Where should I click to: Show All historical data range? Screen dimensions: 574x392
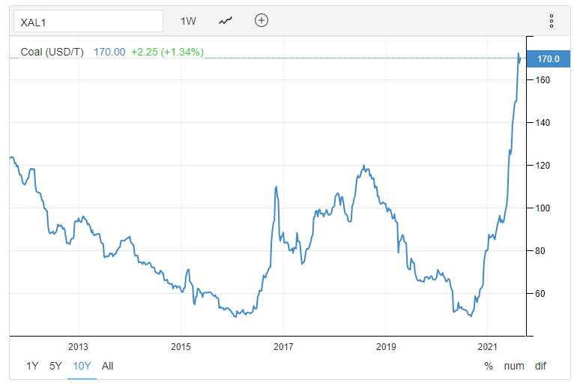[x=108, y=366]
